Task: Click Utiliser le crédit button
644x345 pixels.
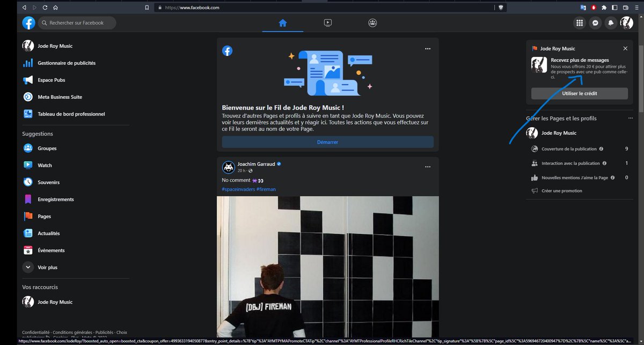Action: point(580,94)
